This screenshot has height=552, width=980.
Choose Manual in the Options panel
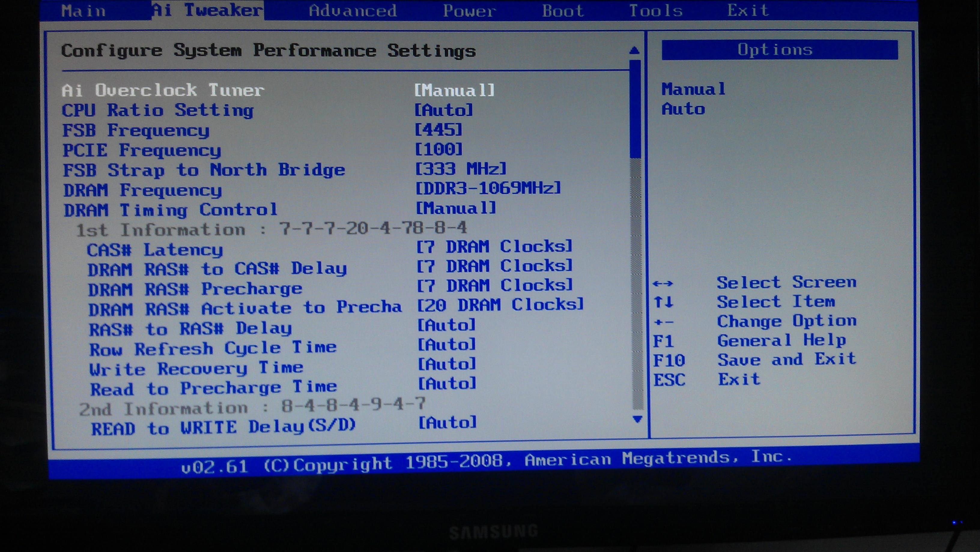693,89
